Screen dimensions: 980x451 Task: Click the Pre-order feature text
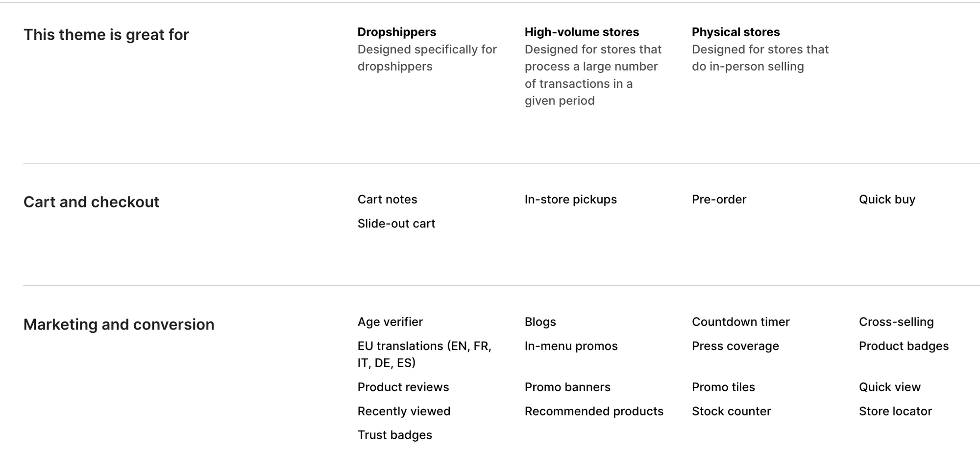tap(719, 200)
